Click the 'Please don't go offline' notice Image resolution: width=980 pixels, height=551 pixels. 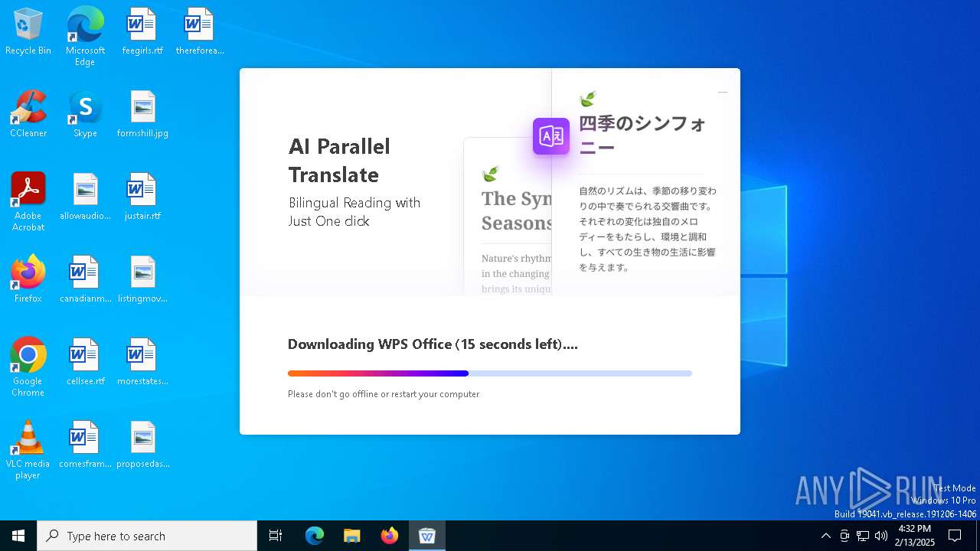coord(384,394)
